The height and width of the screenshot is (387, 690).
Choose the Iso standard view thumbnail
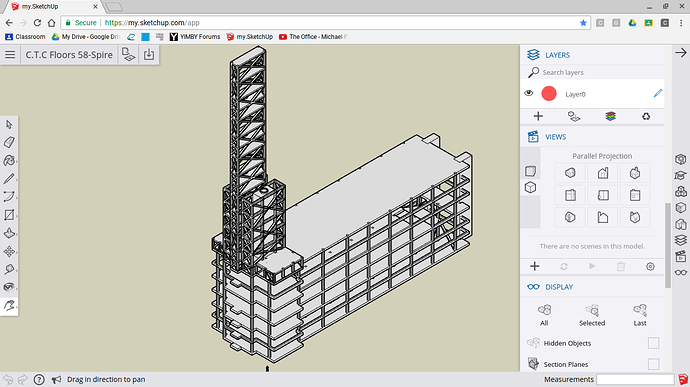pyautogui.click(x=570, y=173)
